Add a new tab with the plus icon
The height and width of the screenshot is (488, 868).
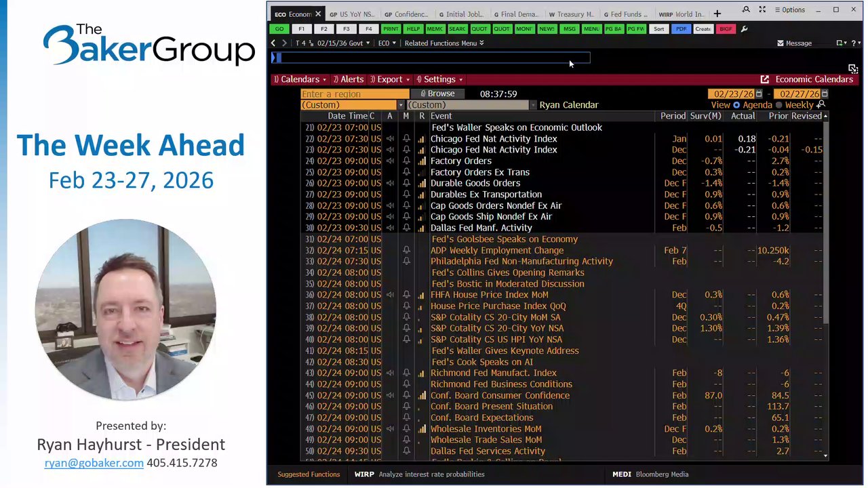pyautogui.click(x=717, y=14)
